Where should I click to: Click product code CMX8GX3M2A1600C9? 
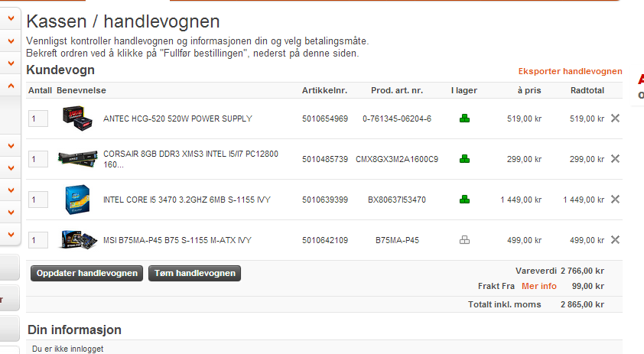pyautogui.click(x=397, y=159)
